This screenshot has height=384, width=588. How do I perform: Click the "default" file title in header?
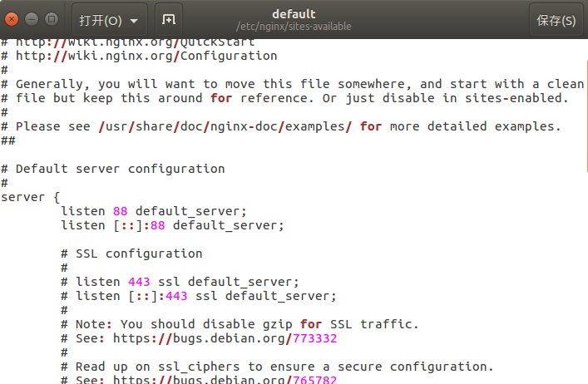click(x=293, y=13)
